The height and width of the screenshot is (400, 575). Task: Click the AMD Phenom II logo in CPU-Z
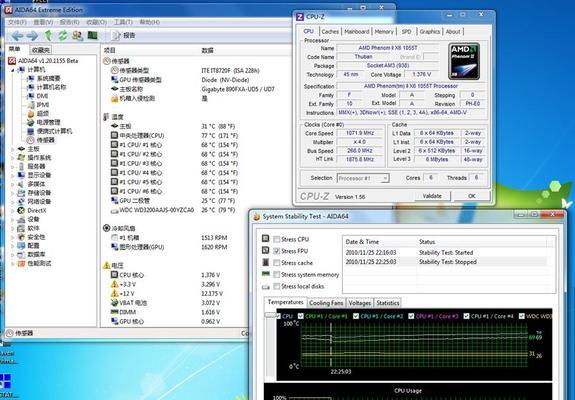click(464, 61)
